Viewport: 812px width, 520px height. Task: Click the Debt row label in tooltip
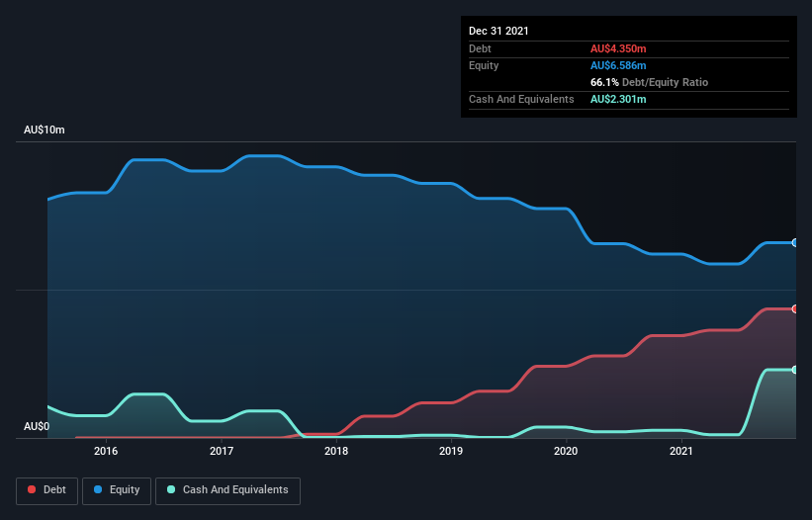click(480, 48)
